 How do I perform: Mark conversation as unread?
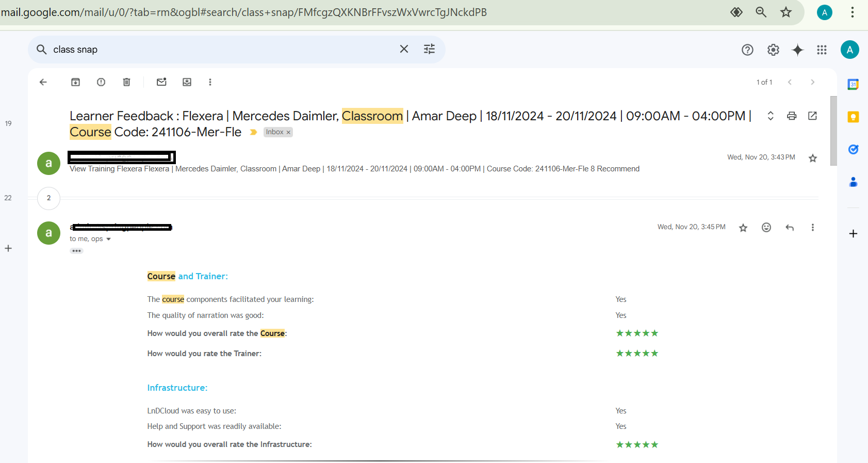(161, 82)
